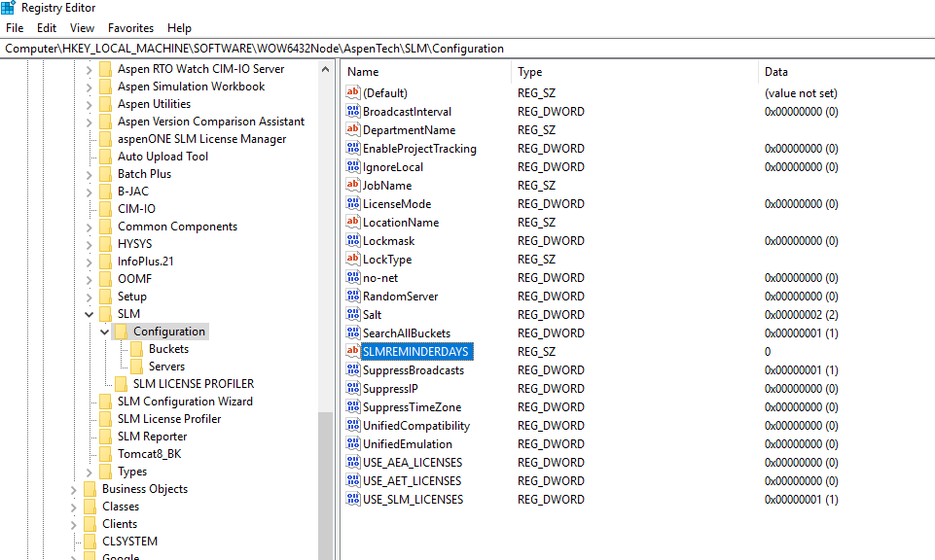Select the CLSYSTEM key
Viewport: 935px width, 560px height.
click(x=129, y=541)
